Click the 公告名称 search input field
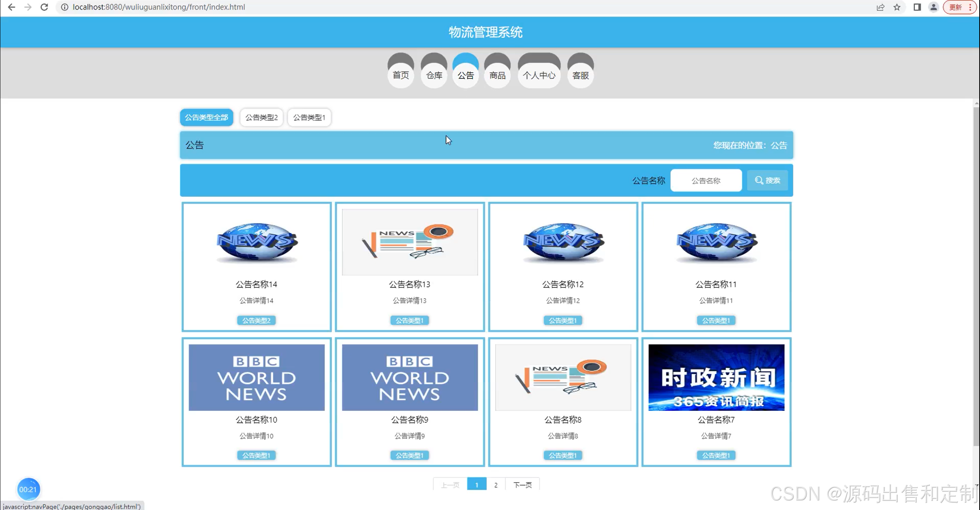 pos(706,180)
